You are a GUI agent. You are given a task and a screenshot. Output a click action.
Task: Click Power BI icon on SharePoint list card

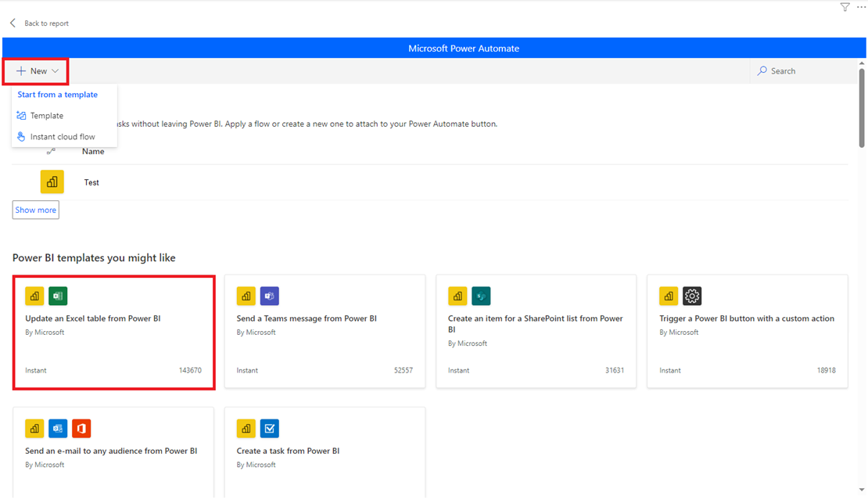click(457, 296)
